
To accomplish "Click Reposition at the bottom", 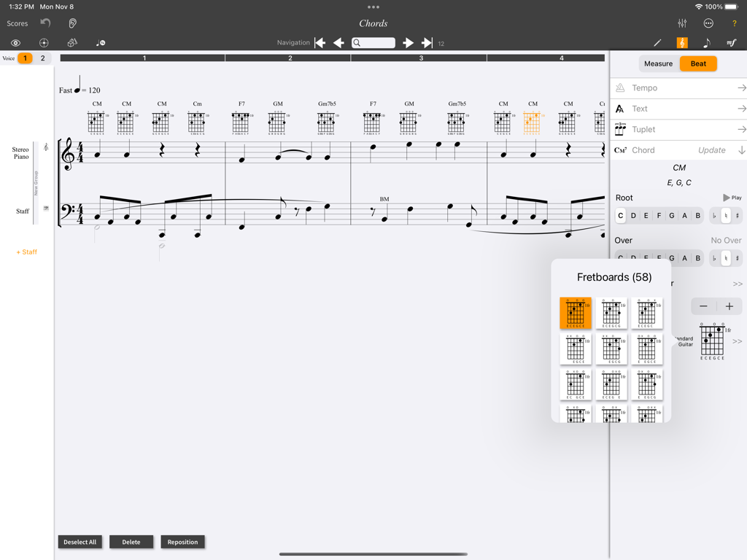I will tap(182, 542).
